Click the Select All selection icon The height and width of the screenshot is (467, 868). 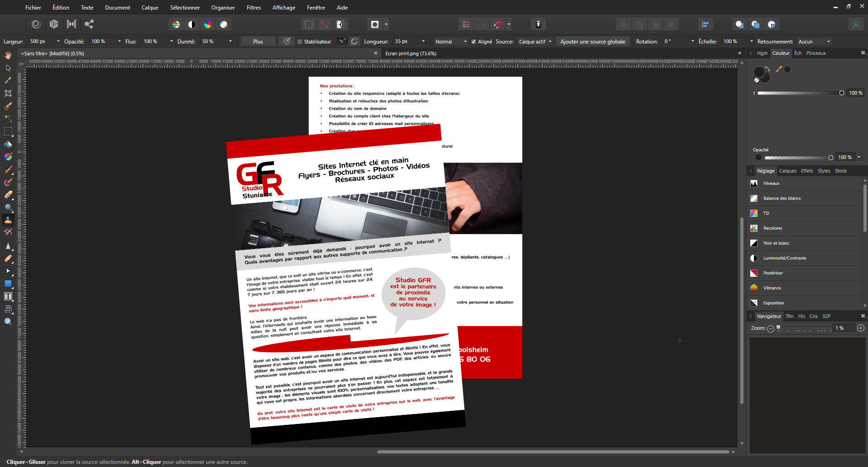click(x=309, y=24)
